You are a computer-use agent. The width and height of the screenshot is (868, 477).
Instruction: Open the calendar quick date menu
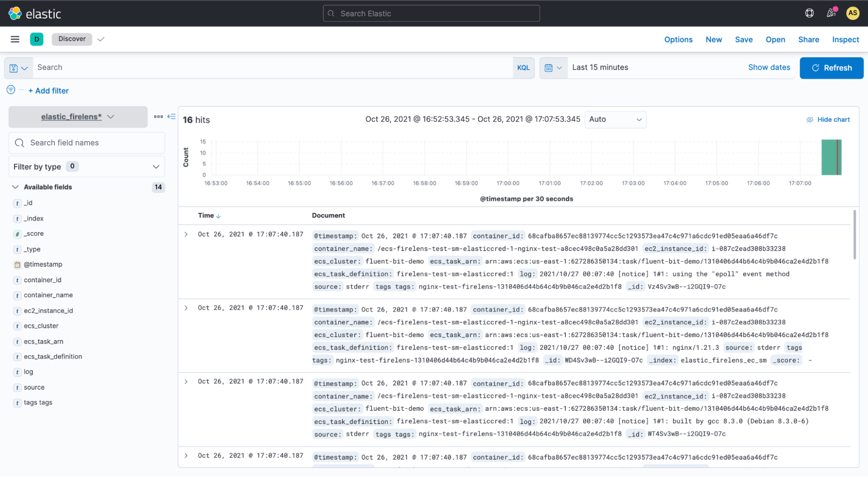tap(554, 68)
